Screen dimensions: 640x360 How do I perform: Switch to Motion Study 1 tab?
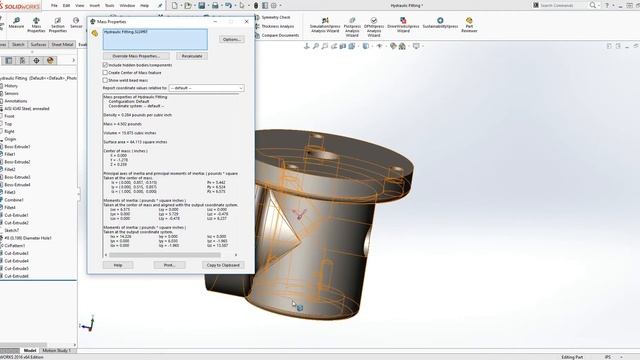56,351
